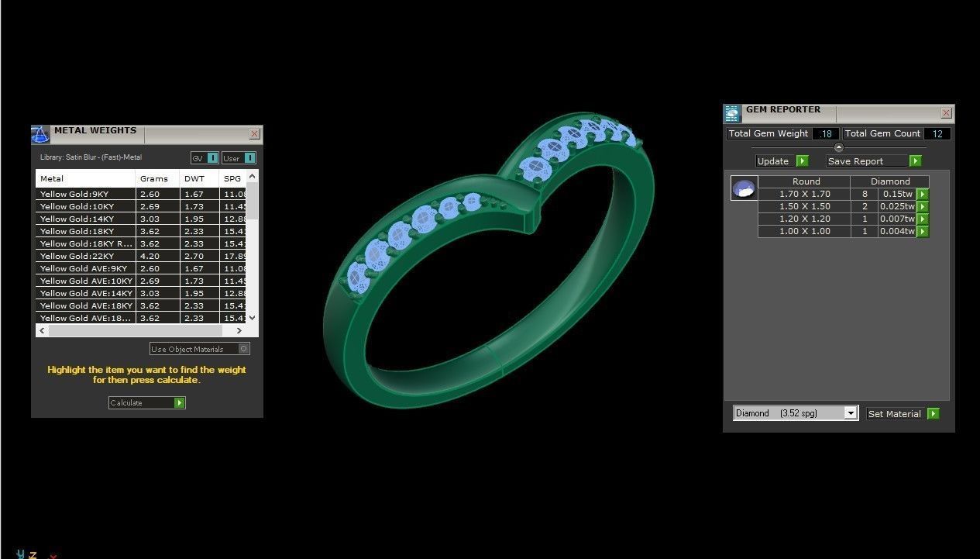
Task: Select the Yellow Gold:14KY row
Action: click(x=141, y=219)
